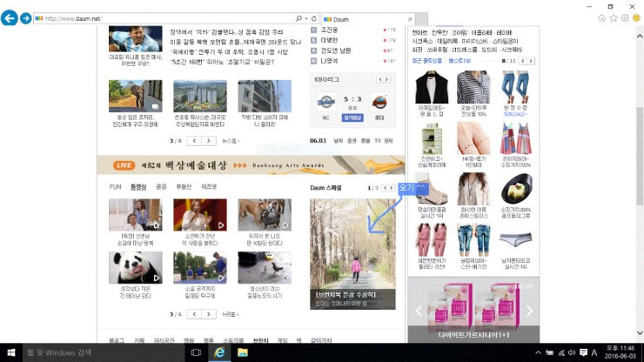Screen dimensions: 644x362
Task: Show previous Daum 스페셜 item
Action: tap(386, 188)
